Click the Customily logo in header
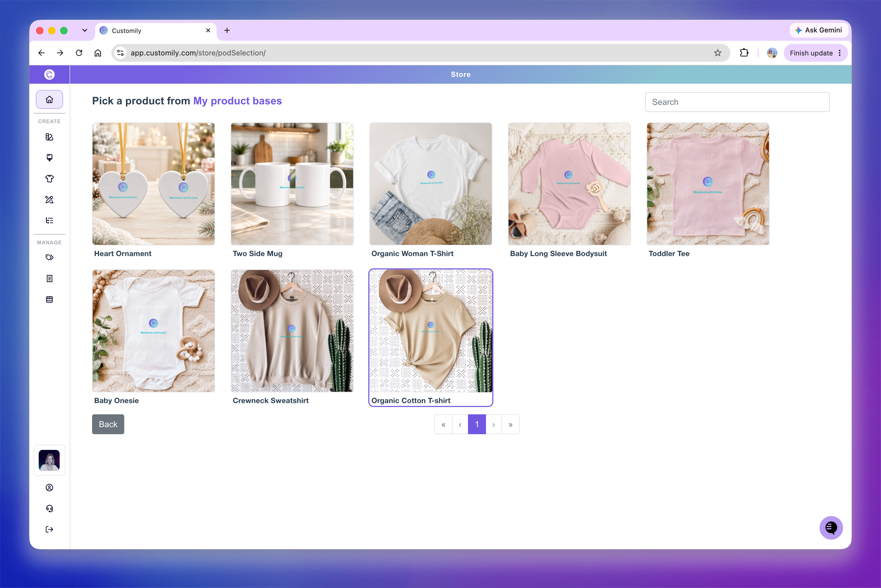The height and width of the screenshot is (588, 881). click(x=49, y=74)
